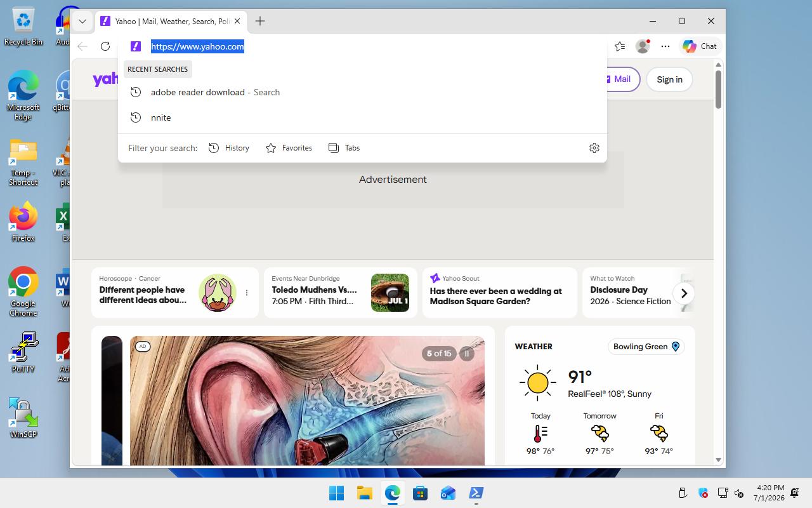Pick the 'nnite' recent search
Viewport: 812px width, 508px height.
pyautogui.click(x=362, y=117)
